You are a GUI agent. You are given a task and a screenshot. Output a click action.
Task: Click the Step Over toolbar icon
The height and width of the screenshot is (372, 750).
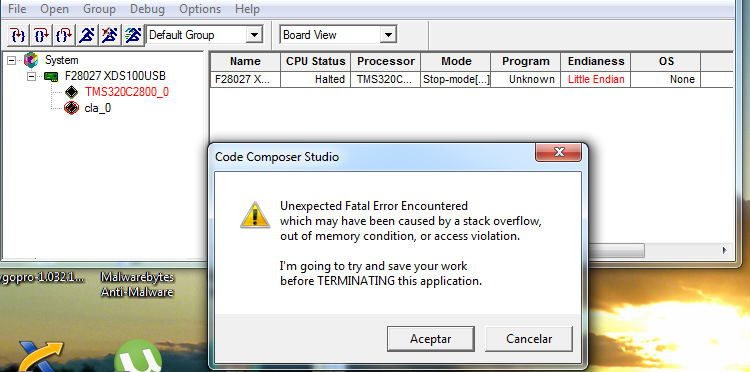tap(41, 35)
